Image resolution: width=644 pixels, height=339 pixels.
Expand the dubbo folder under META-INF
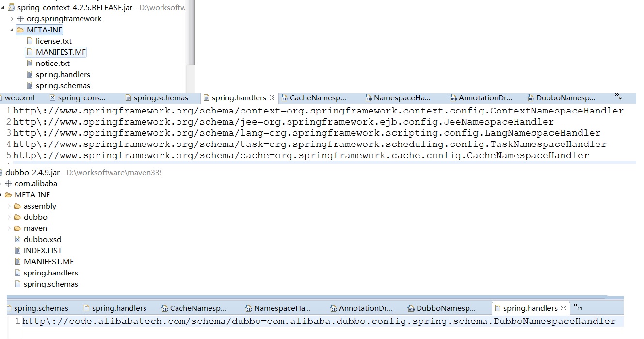[x=9, y=217]
